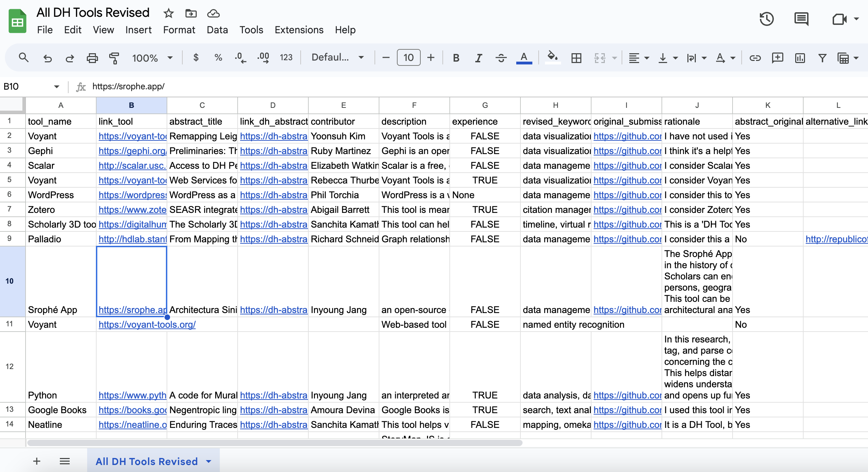This screenshot has height=472, width=868.
Task: Toggle strikethrough formatting
Action: [501, 57]
